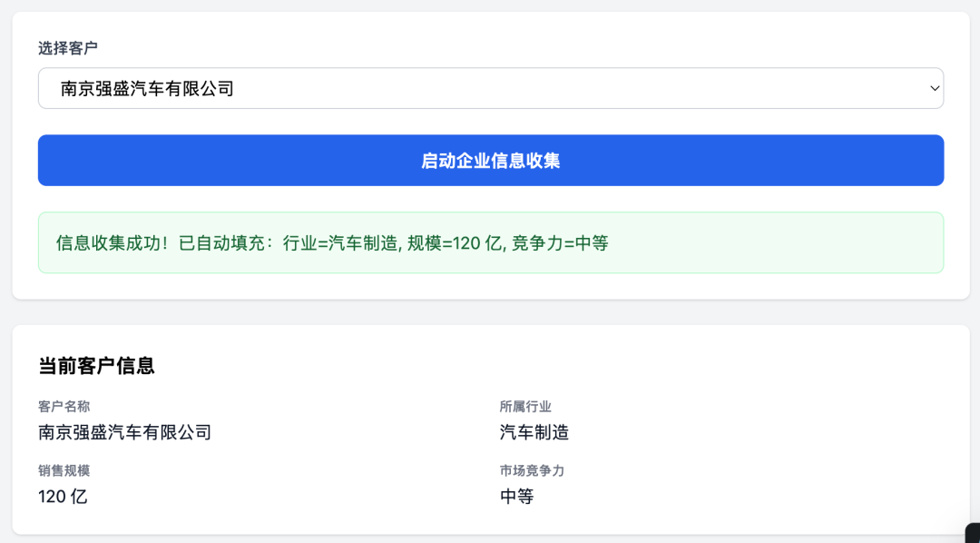Click the 客户名称 label
This screenshot has width=980, height=543.
[64, 407]
